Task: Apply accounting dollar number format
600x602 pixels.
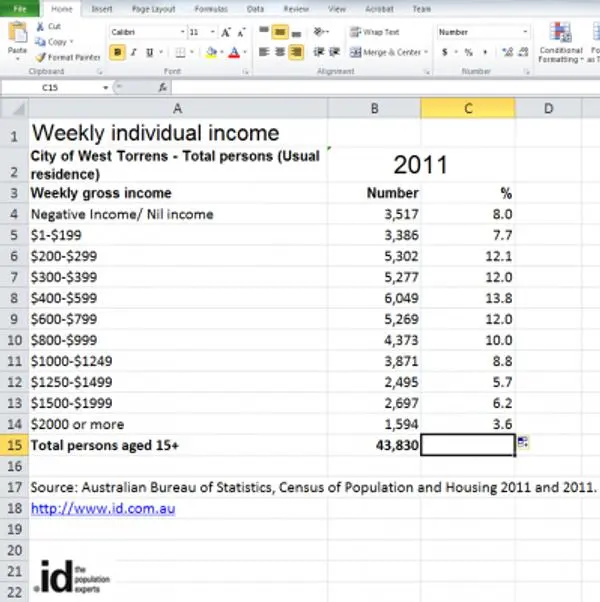Action: point(445,52)
